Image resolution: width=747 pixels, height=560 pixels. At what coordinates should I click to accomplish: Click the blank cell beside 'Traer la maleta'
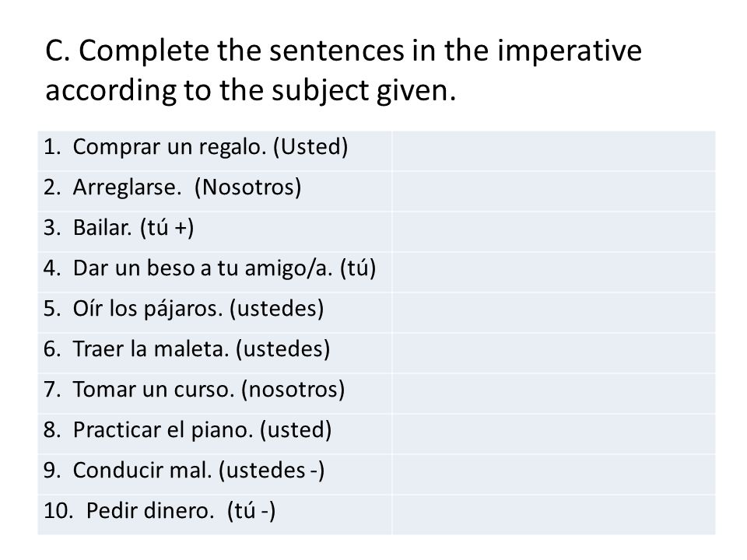pos(553,353)
